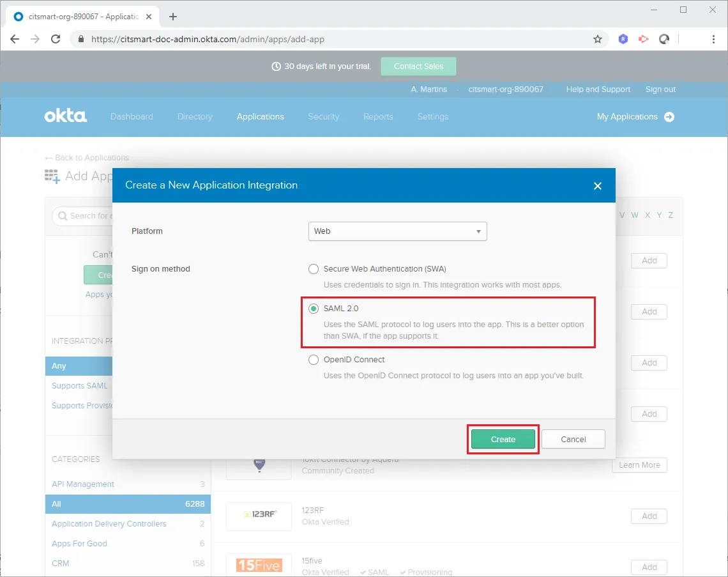Open the Chrome three-dot menu
The width and height of the screenshot is (728, 577).
713,39
